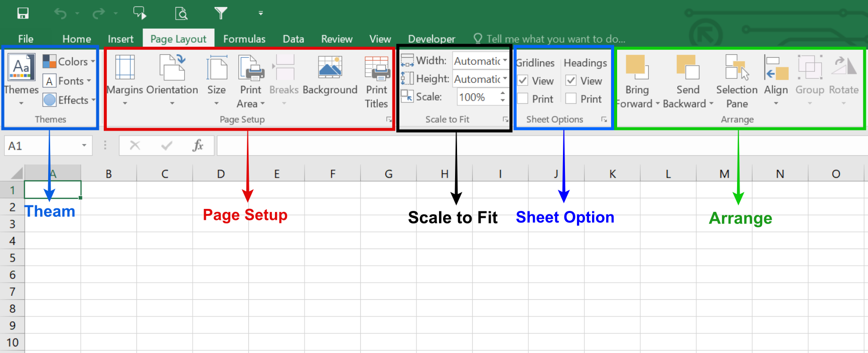Image resolution: width=868 pixels, height=353 pixels.
Task: Switch to the Developer tab
Action: pos(431,39)
